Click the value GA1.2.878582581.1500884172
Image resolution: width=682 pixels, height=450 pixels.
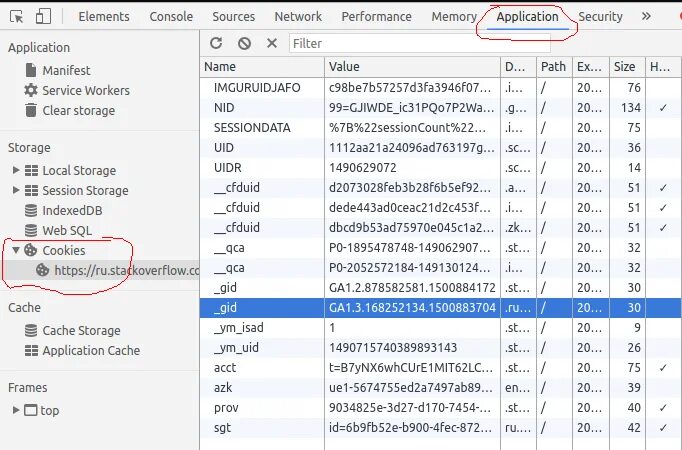point(412,288)
